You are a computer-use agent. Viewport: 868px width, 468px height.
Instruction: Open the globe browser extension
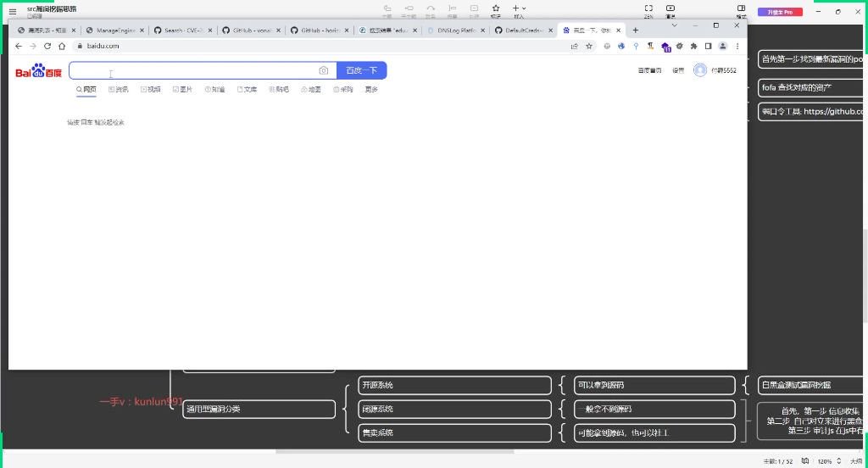(621, 46)
